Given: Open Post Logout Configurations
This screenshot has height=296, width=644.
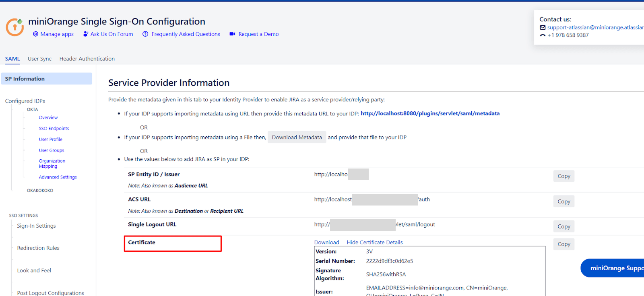Looking at the screenshot, I should tap(50, 293).
